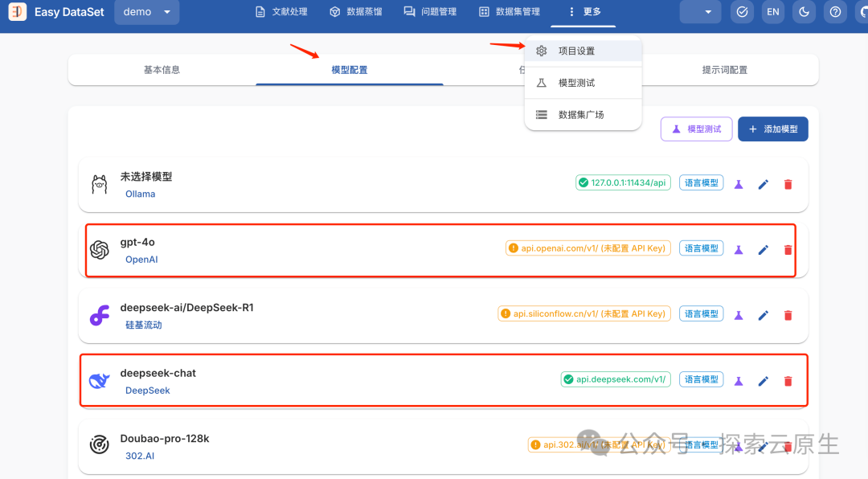Click the 硅基流动 SiliconFlow logo icon

(x=100, y=316)
